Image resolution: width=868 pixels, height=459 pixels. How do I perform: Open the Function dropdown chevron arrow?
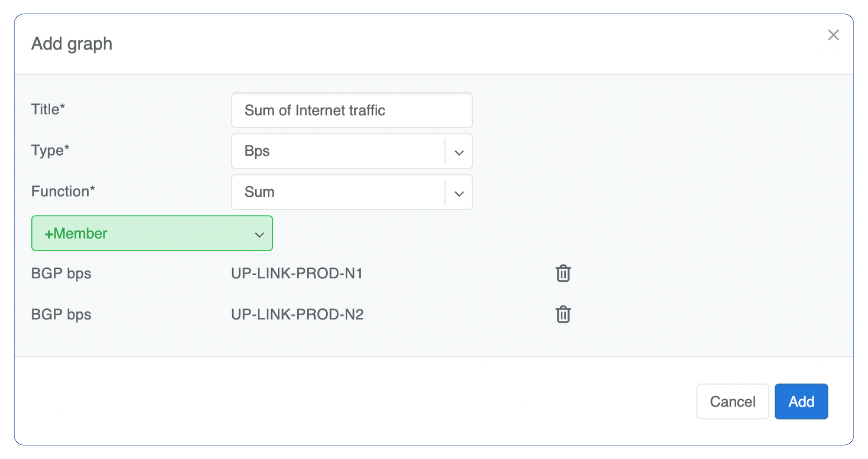(459, 193)
